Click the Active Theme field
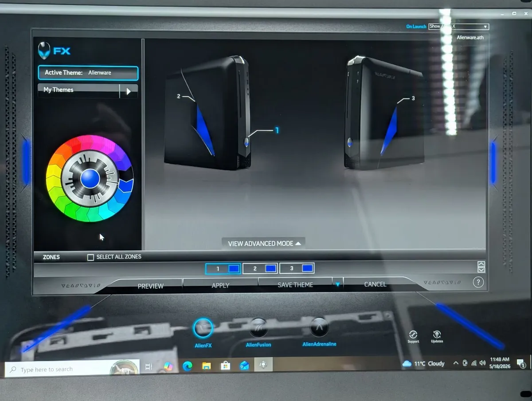The width and height of the screenshot is (532, 401). point(88,73)
